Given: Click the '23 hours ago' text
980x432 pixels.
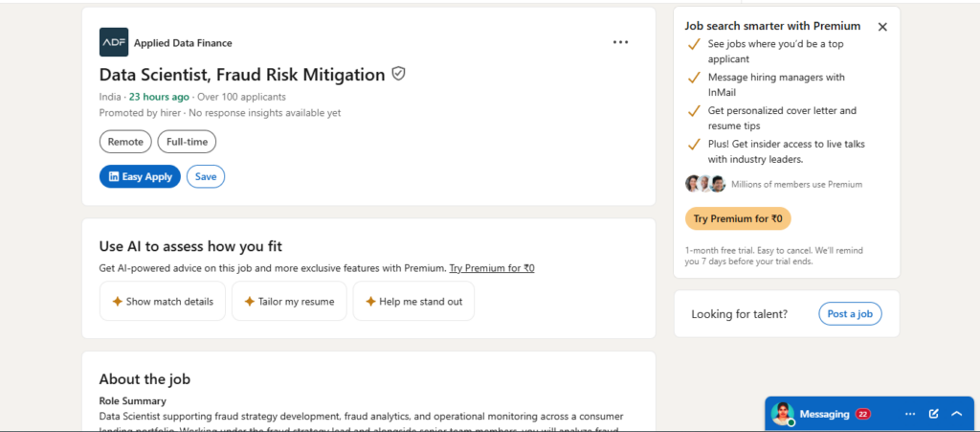Looking at the screenshot, I should tap(159, 97).
